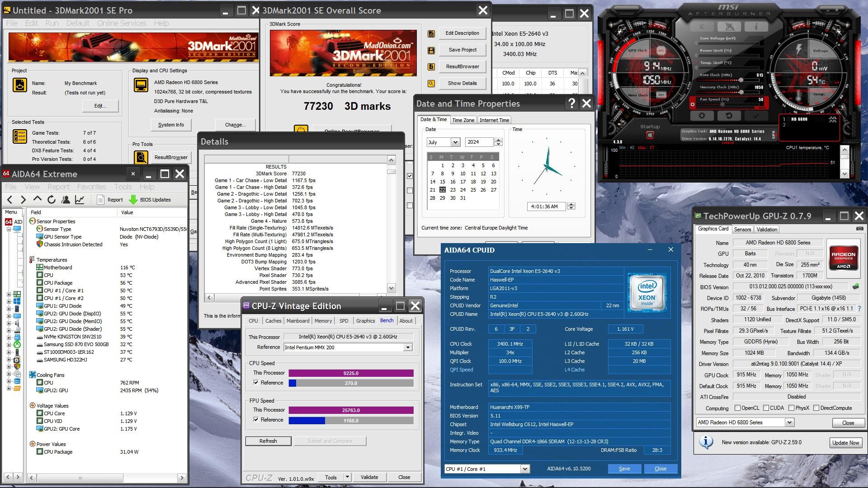
Task: Open AIDA64 favorites user icon
Action: 66,199
